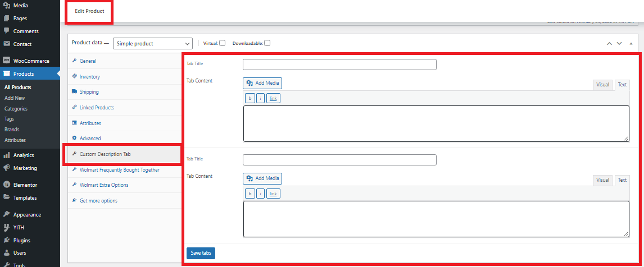Viewport: 644px width, 267px height.
Task: Click the Attributes list icon
Action: (x=74, y=123)
